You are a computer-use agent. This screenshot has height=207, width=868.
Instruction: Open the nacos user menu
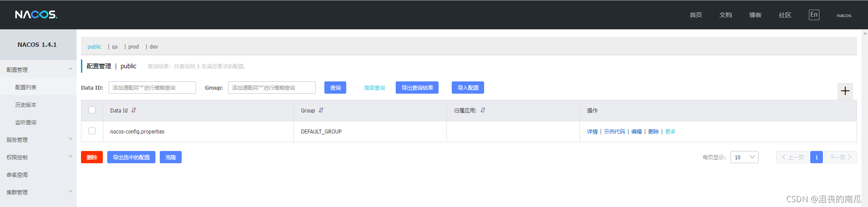point(844,15)
